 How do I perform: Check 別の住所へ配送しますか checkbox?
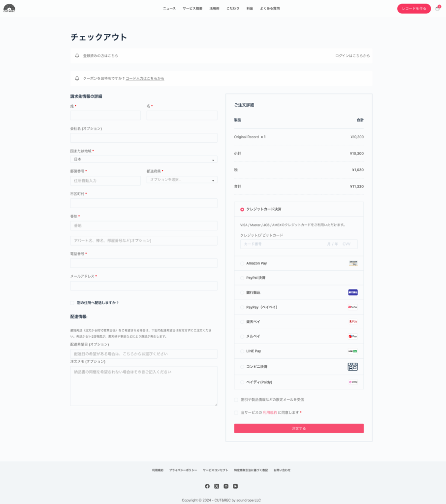(x=72, y=303)
